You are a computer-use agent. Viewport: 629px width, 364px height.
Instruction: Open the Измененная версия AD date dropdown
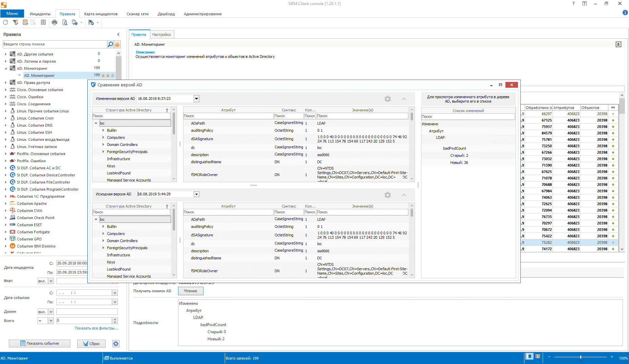196,99
